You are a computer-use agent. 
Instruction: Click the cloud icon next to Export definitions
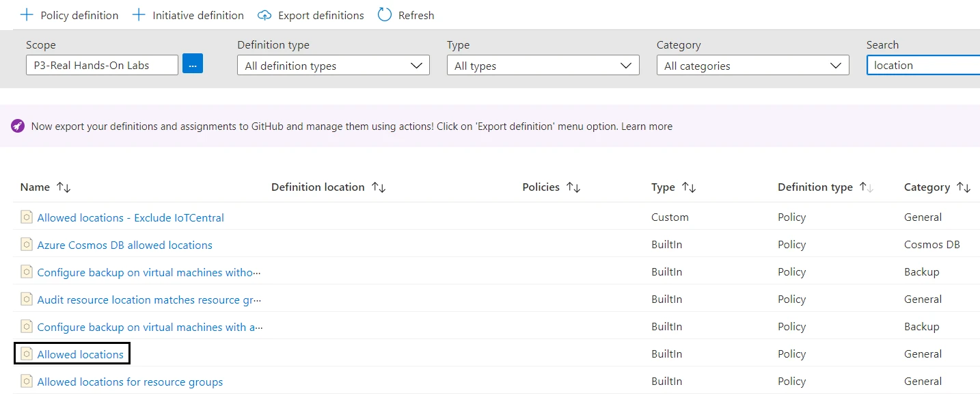point(265,14)
